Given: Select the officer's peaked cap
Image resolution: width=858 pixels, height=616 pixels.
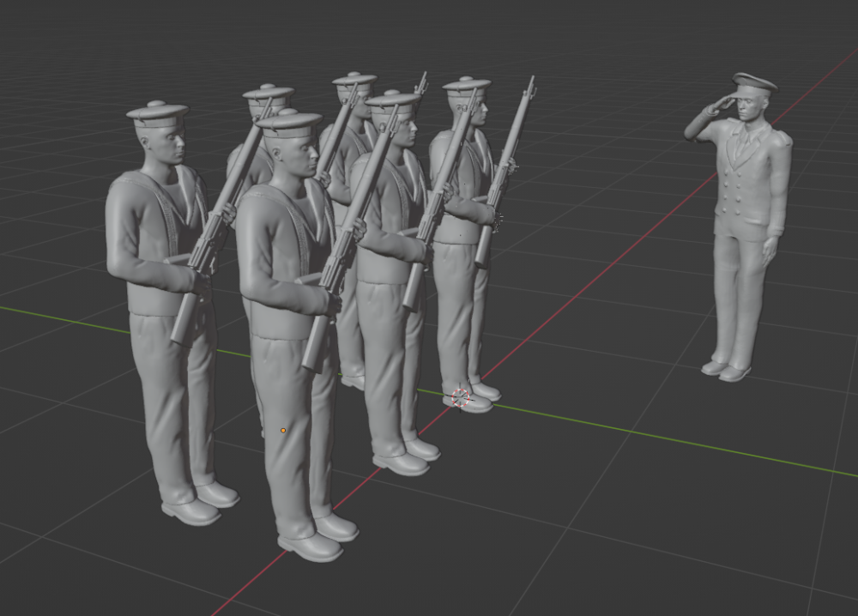Looking at the screenshot, I should point(754,84).
